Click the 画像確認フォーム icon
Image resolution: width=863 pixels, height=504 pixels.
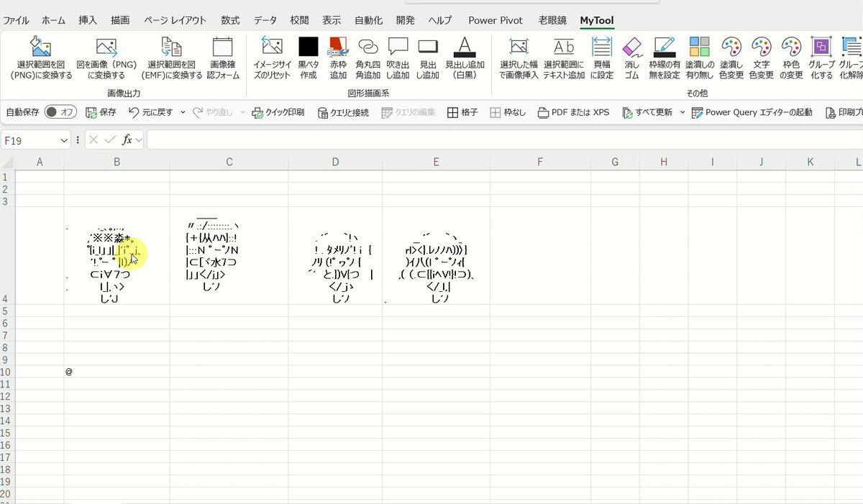[x=223, y=48]
